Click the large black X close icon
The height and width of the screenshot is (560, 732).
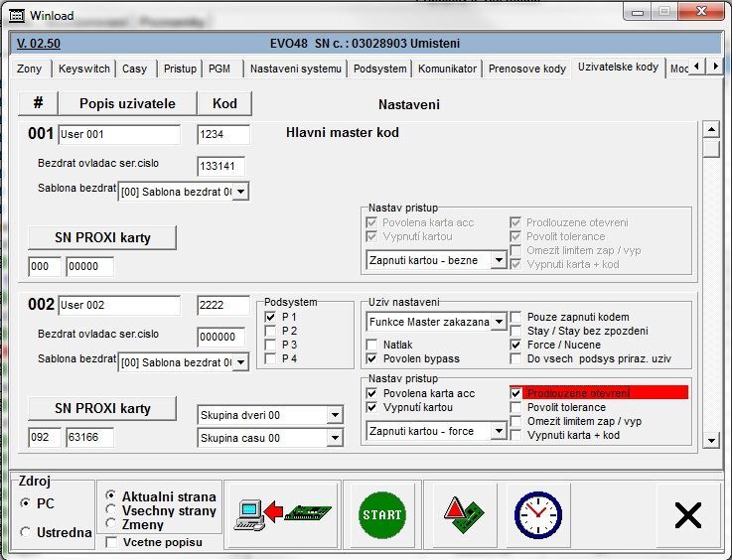tap(687, 514)
